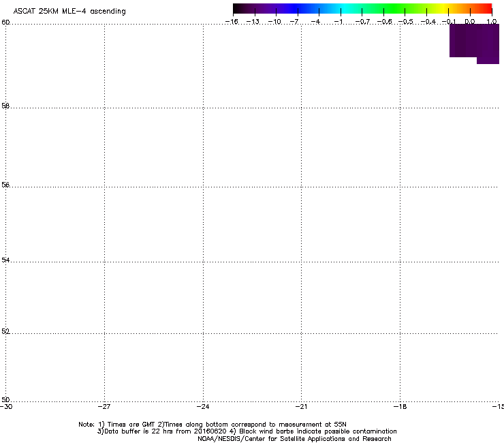Click the latitude label "58"
The image size is (504, 443).
click(5, 106)
